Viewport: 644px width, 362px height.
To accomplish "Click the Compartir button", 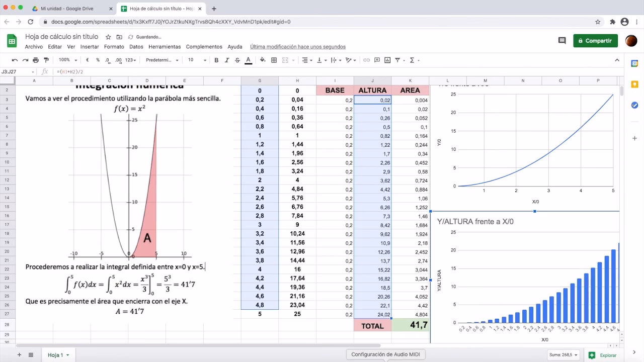I will click(595, 40).
